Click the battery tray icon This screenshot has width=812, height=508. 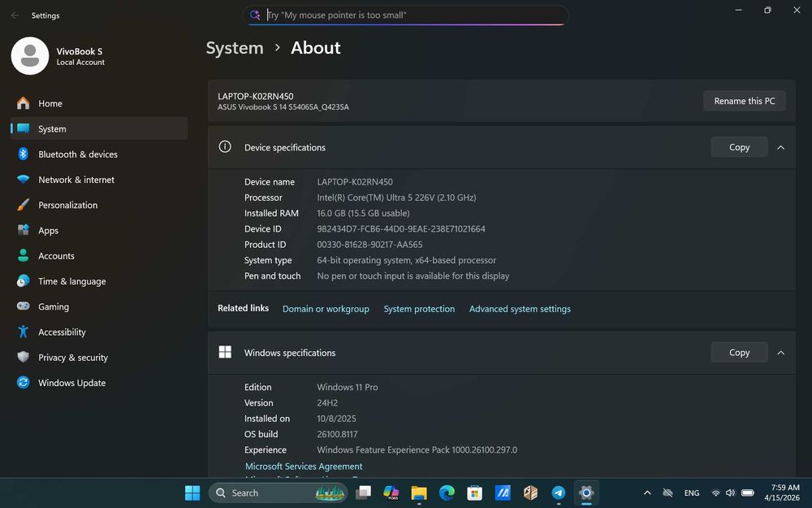tap(747, 493)
